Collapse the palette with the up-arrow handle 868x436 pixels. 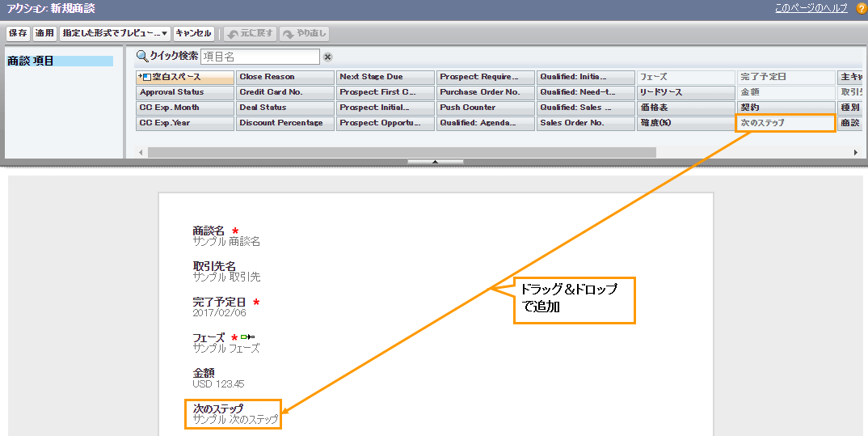coord(435,162)
